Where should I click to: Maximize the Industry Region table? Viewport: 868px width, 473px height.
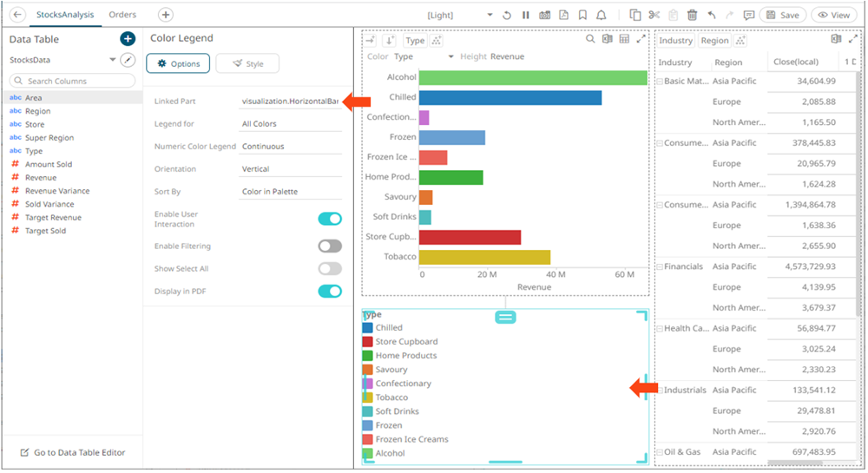tap(853, 39)
